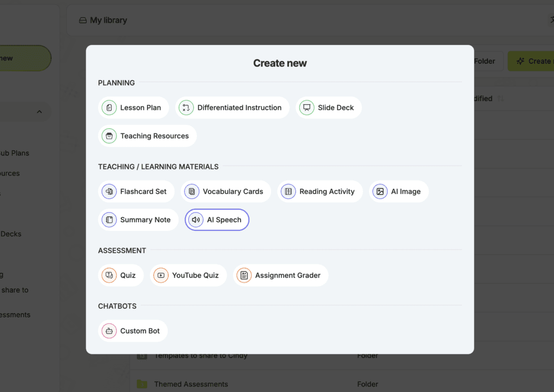
Task: Click the green new button in sidebar
Action: click(x=25, y=58)
